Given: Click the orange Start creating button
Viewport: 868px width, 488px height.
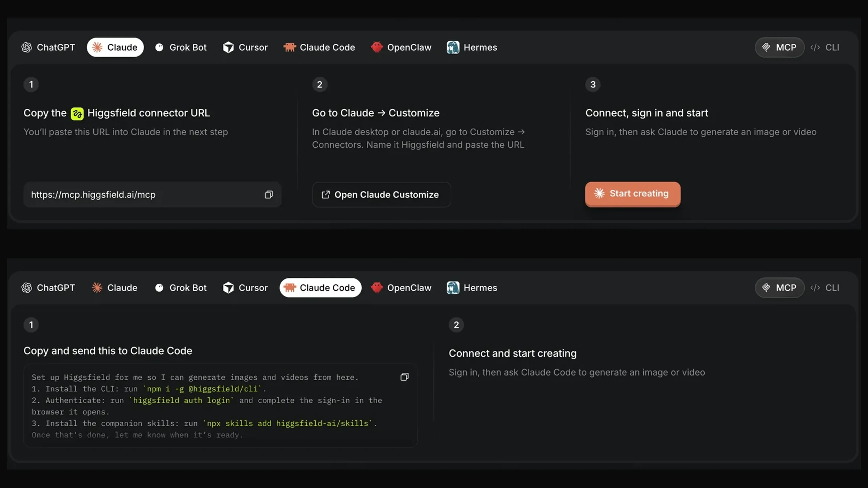Looking at the screenshot, I should click(x=633, y=194).
